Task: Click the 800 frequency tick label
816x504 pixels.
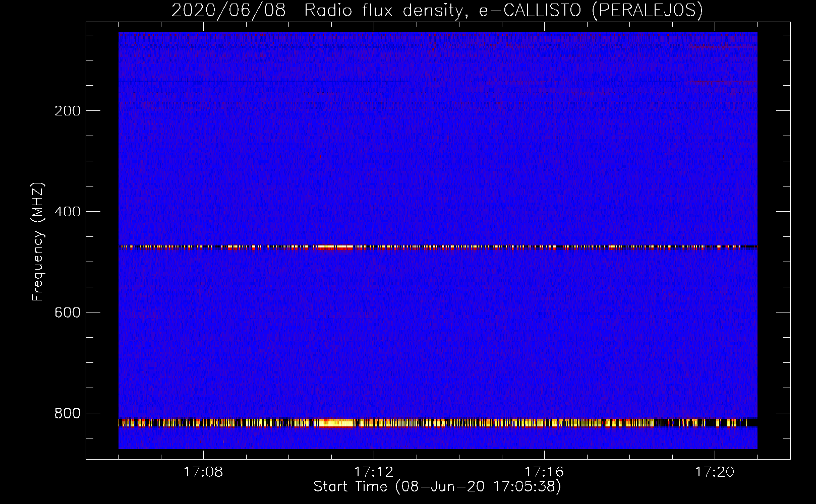Action: (68, 413)
